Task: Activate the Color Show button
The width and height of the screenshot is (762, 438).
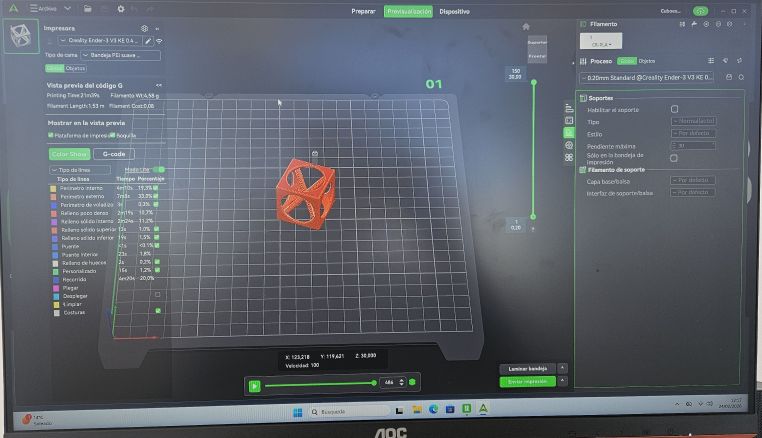Action: click(x=69, y=154)
